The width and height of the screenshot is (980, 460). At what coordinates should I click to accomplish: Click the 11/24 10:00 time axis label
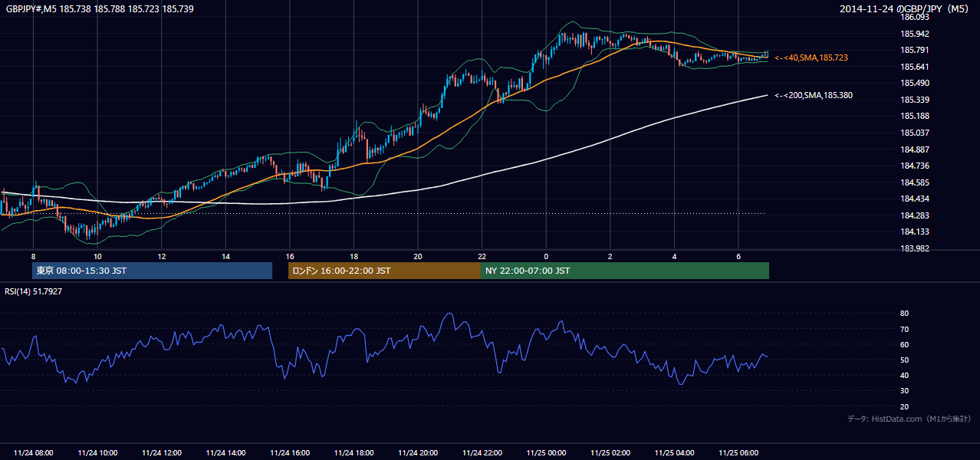click(97, 453)
